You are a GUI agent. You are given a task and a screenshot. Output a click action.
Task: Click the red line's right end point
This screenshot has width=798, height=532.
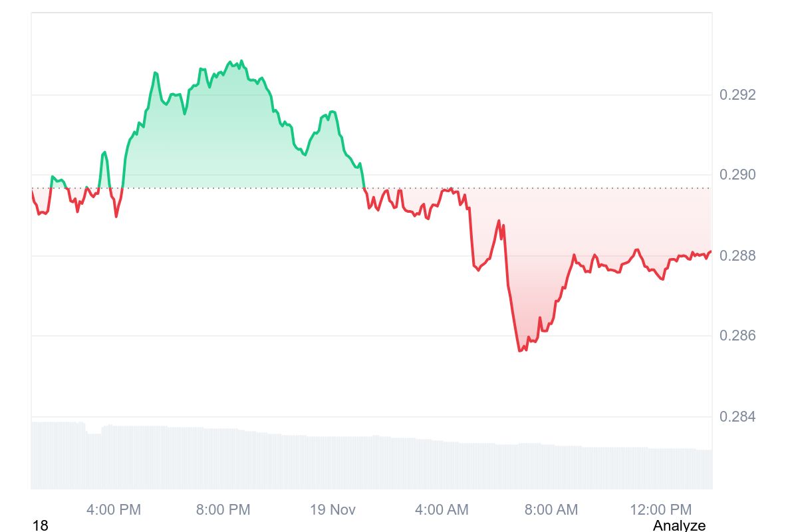[711, 251]
